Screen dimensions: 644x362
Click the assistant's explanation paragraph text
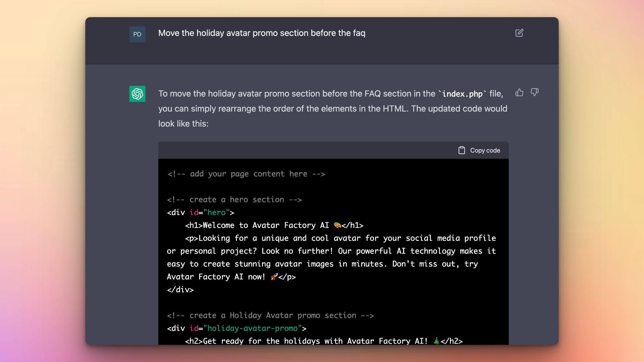pos(332,109)
